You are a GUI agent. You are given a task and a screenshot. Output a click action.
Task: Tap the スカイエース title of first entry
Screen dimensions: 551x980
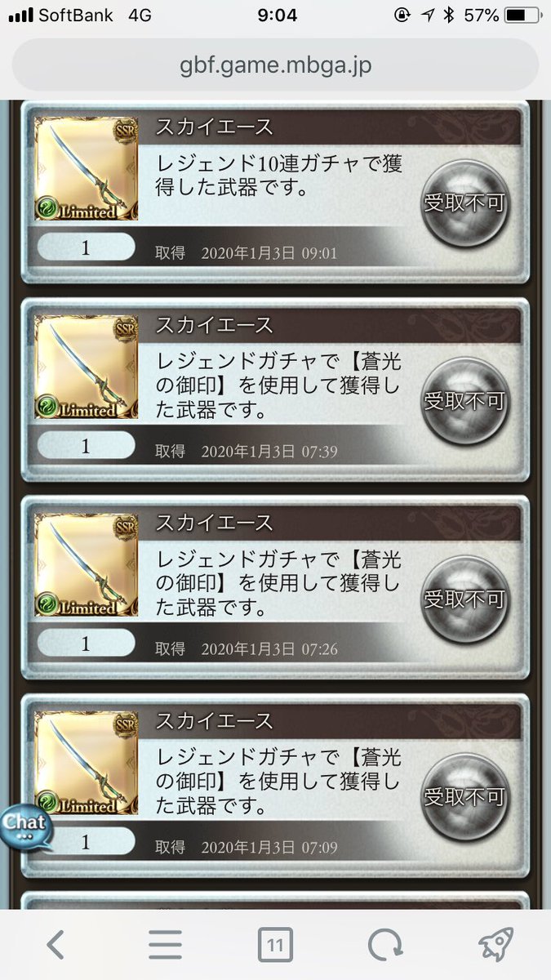pyautogui.click(x=214, y=127)
